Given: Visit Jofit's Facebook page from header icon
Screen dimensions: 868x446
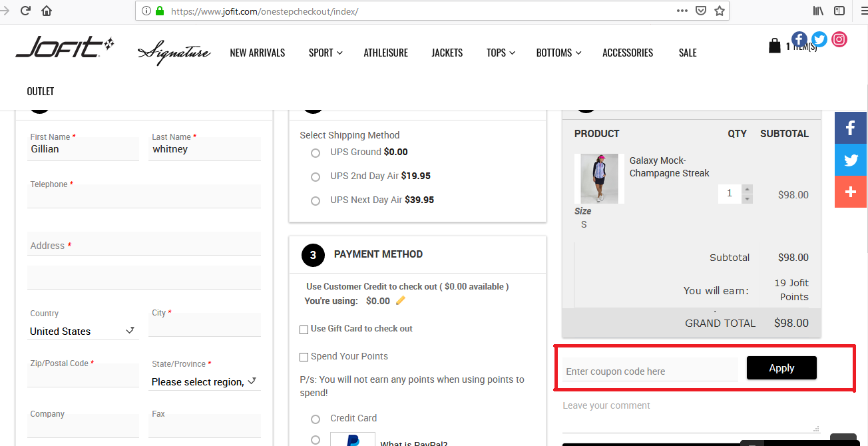Looking at the screenshot, I should coord(799,39).
